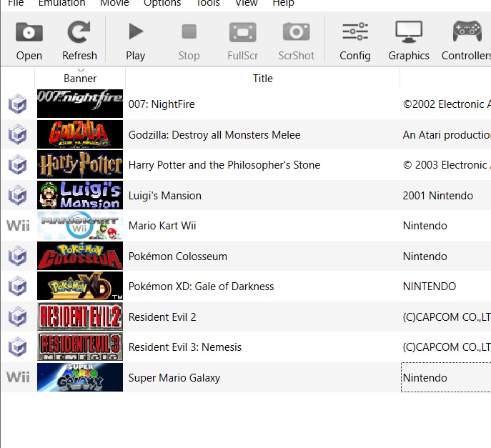Select the Resident Evil 2 title
This screenshot has height=448, width=491.
tap(162, 317)
